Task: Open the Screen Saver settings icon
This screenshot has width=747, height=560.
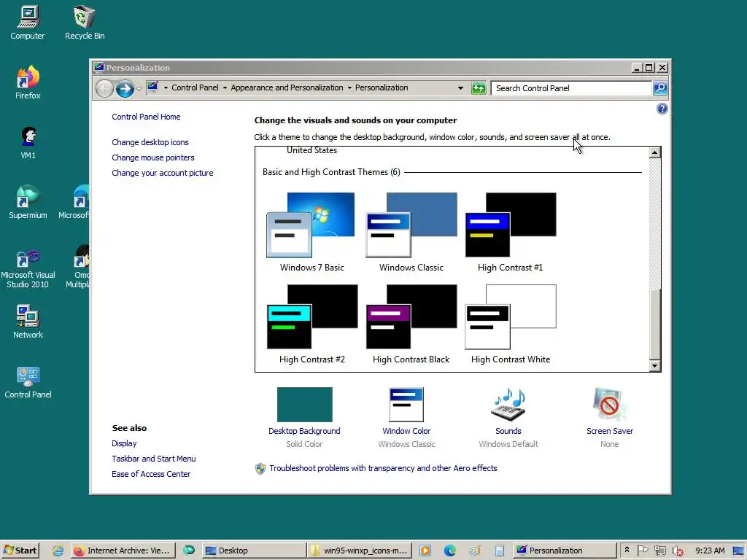Action: pos(610,405)
